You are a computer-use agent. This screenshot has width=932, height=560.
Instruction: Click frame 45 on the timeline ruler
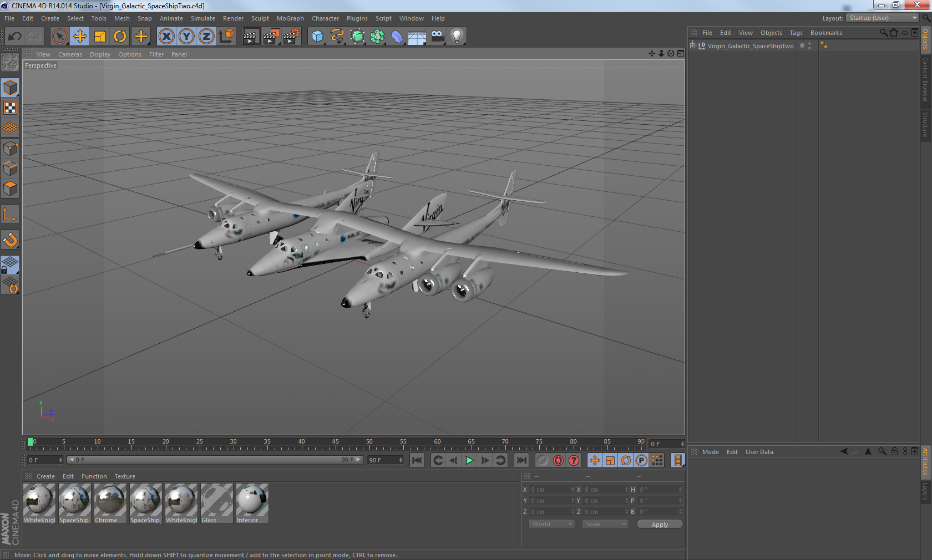coord(335,443)
